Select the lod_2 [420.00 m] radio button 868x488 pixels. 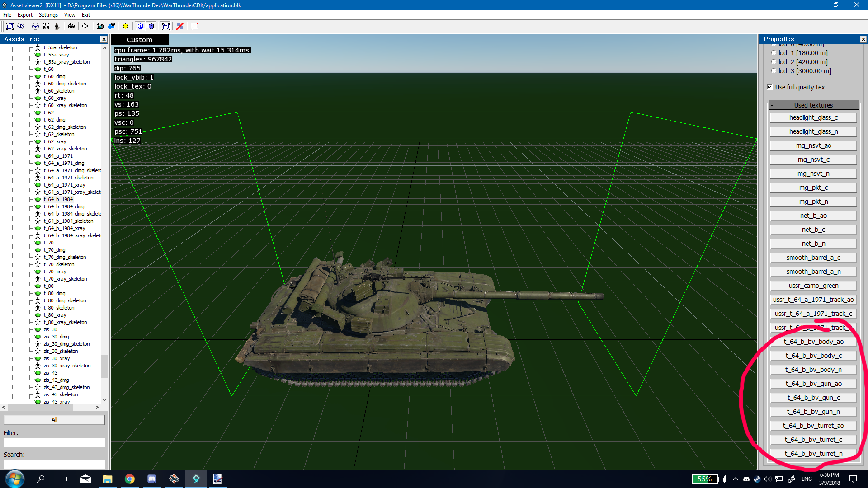point(774,62)
